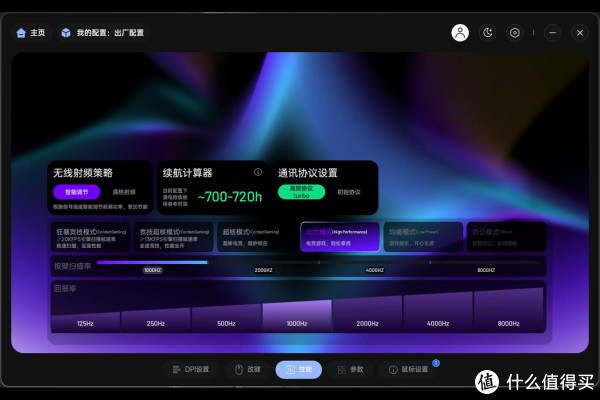Screen dimensions: 600x400
Task: Select 智能调节 wireless RF strategy
Action: (77, 192)
